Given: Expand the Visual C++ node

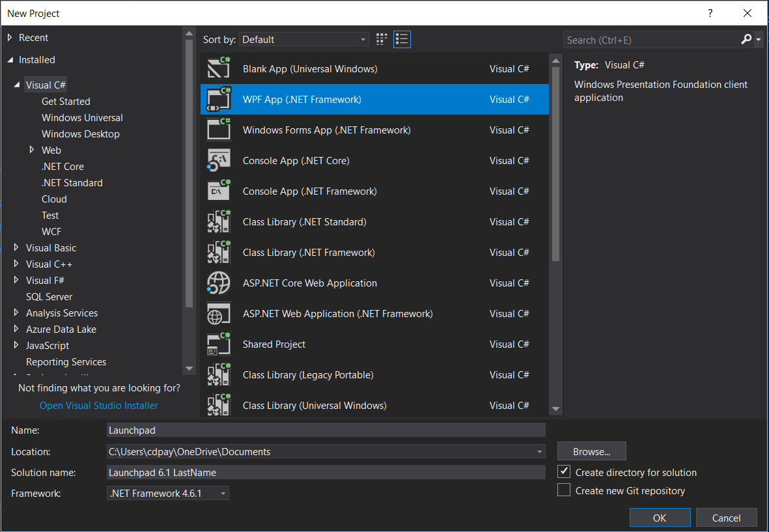Looking at the screenshot, I should point(16,263).
